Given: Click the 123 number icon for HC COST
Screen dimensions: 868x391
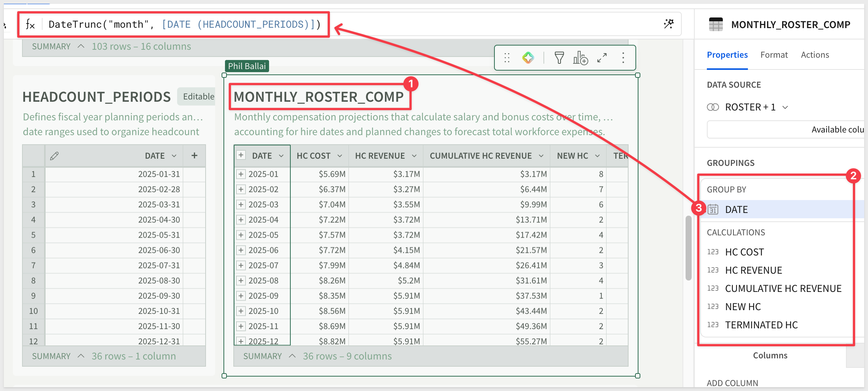Looking at the screenshot, I should coord(713,252).
